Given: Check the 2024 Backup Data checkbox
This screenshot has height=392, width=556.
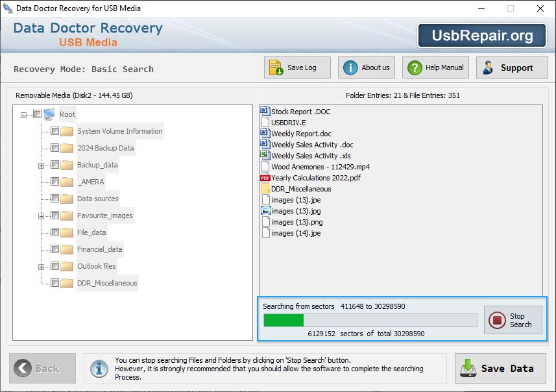Looking at the screenshot, I should (54, 147).
